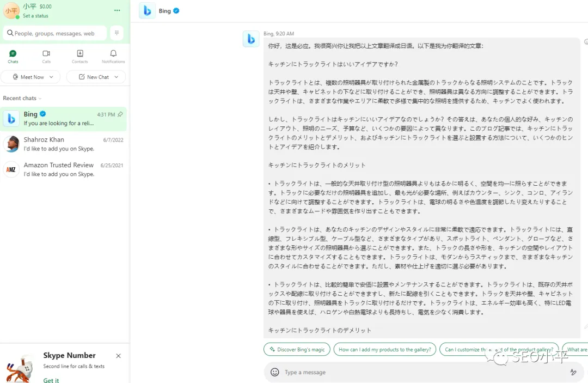Close the Skype Number promotion
Image resolution: width=588 pixels, height=383 pixels.
pos(119,356)
